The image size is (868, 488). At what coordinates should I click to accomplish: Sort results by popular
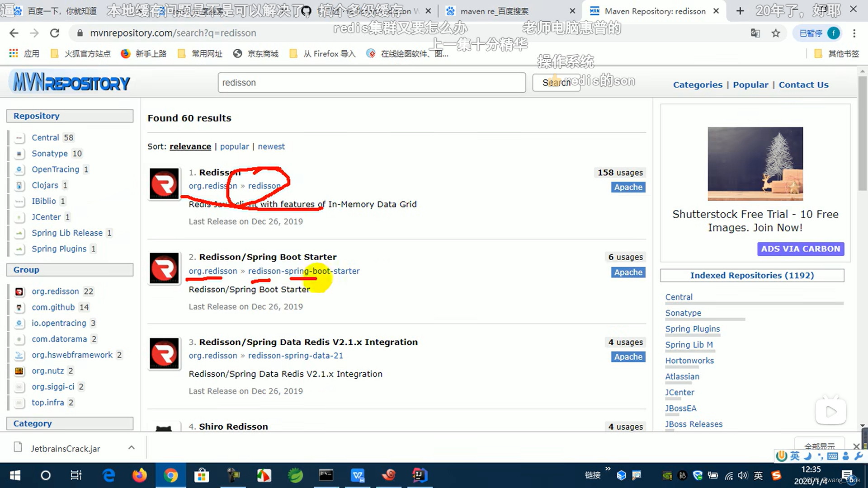tap(234, 146)
